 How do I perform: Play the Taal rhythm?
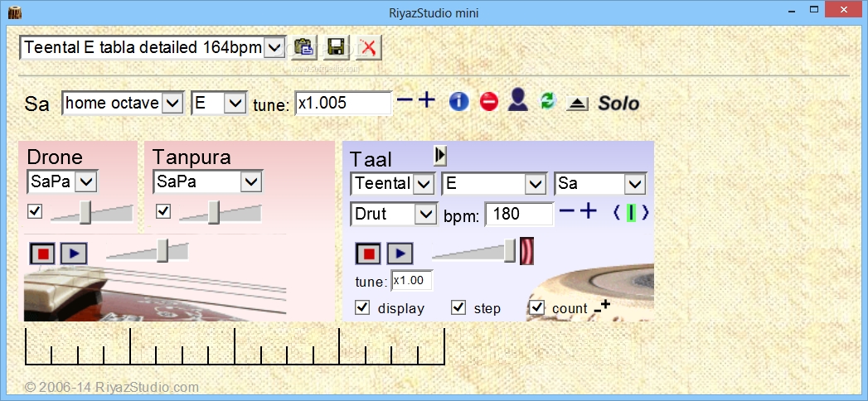(400, 254)
